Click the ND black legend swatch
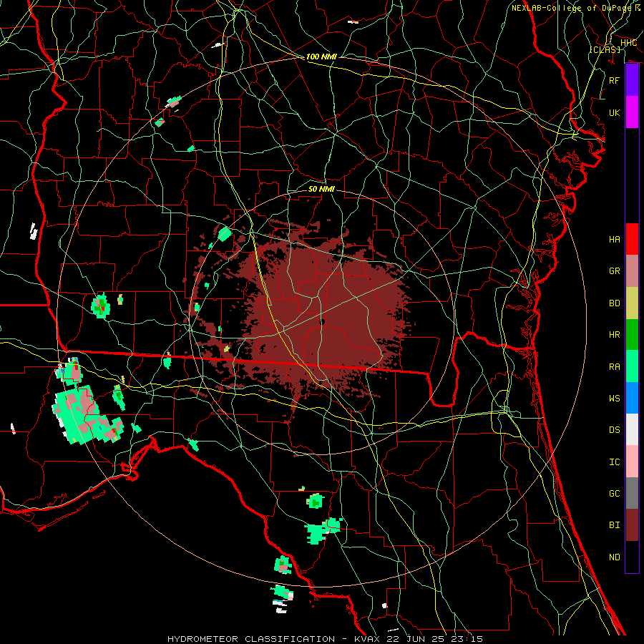Screen dimensions: 644x644 click(632, 557)
